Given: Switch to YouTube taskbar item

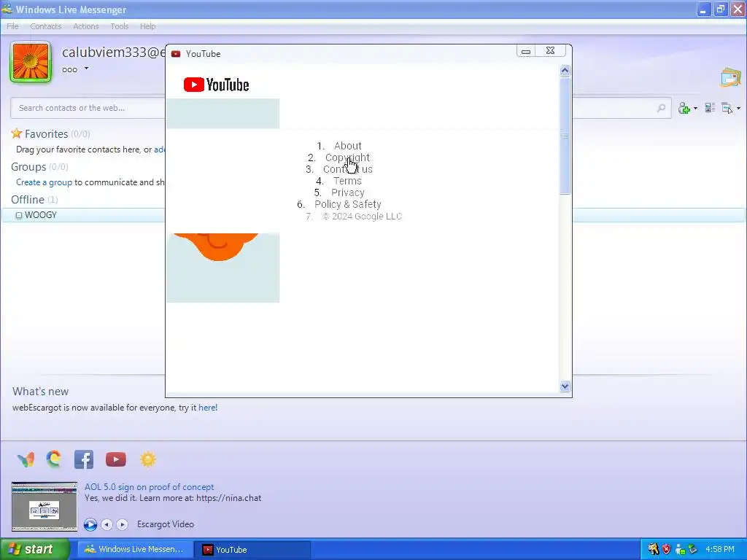Looking at the screenshot, I should [x=253, y=549].
